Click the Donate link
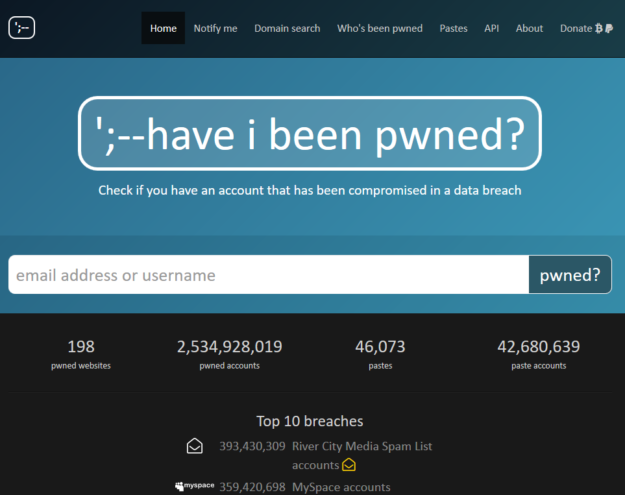This screenshot has width=625, height=495. pyautogui.click(x=575, y=29)
